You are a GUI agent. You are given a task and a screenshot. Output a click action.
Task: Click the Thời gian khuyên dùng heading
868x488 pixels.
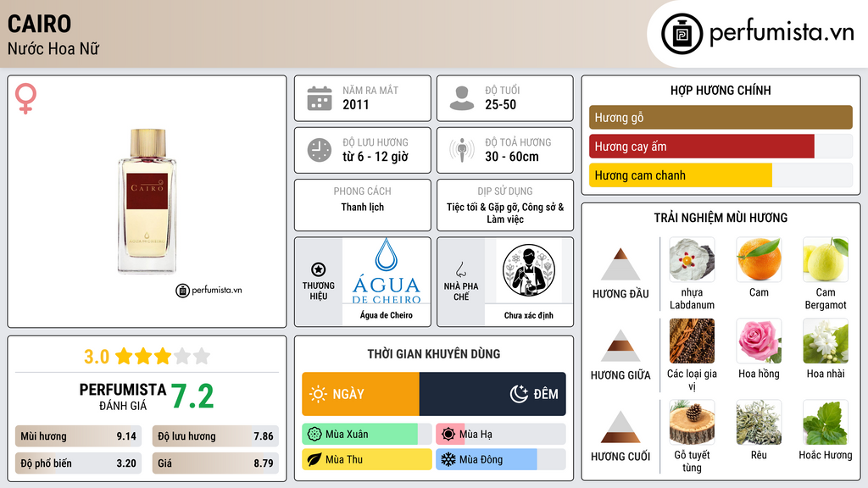pyautogui.click(x=434, y=354)
